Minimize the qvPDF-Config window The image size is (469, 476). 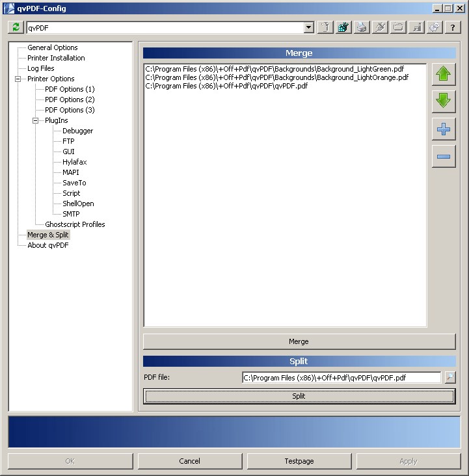pyautogui.click(x=437, y=8)
